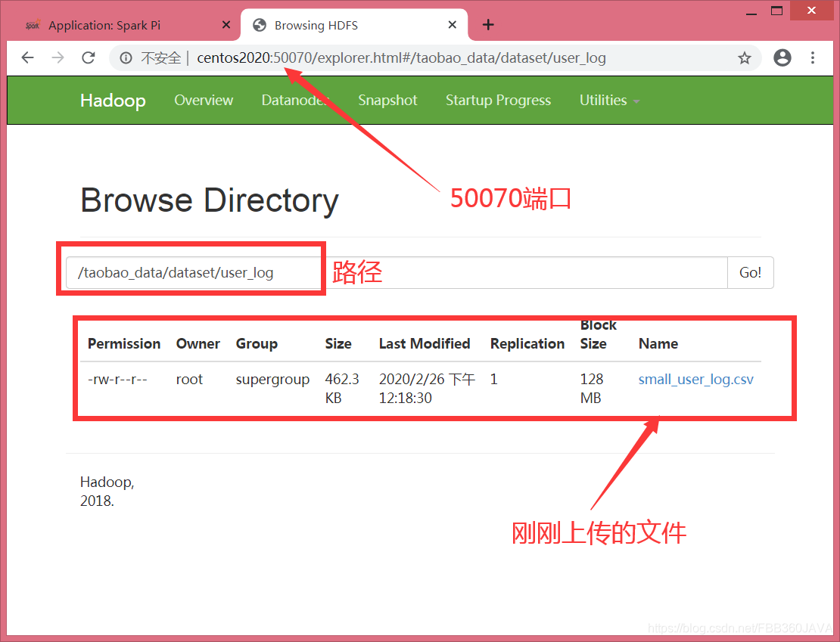Open the Datanodes page
The height and width of the screenshot is (642, 840).
coord(294,100)
